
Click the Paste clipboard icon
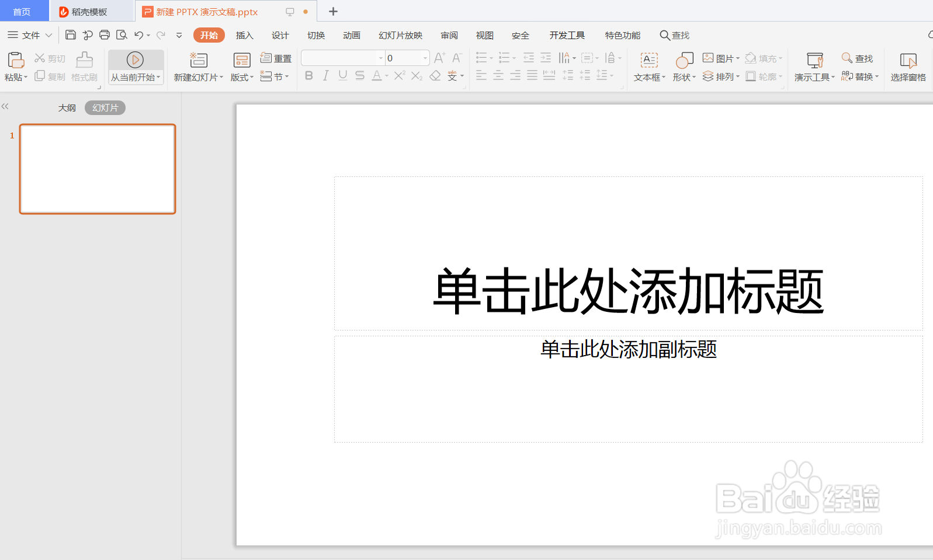tap(16, 60)
